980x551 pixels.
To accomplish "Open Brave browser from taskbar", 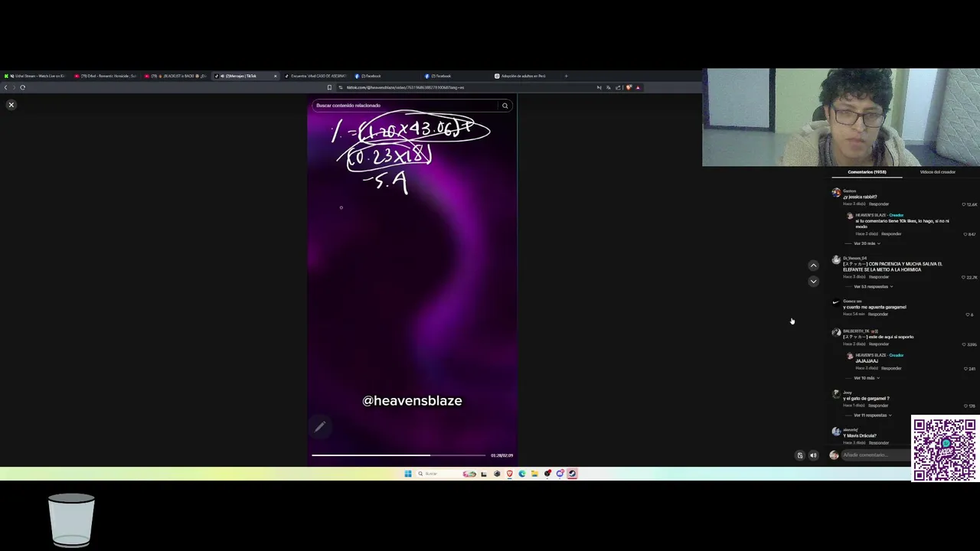I will (x=509, y=474).
